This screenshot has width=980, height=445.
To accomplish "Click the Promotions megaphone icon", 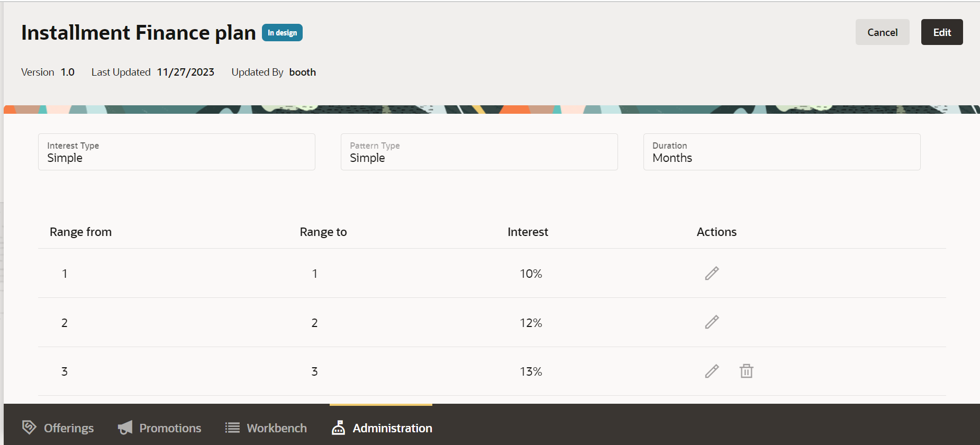I will coord(125,428).
